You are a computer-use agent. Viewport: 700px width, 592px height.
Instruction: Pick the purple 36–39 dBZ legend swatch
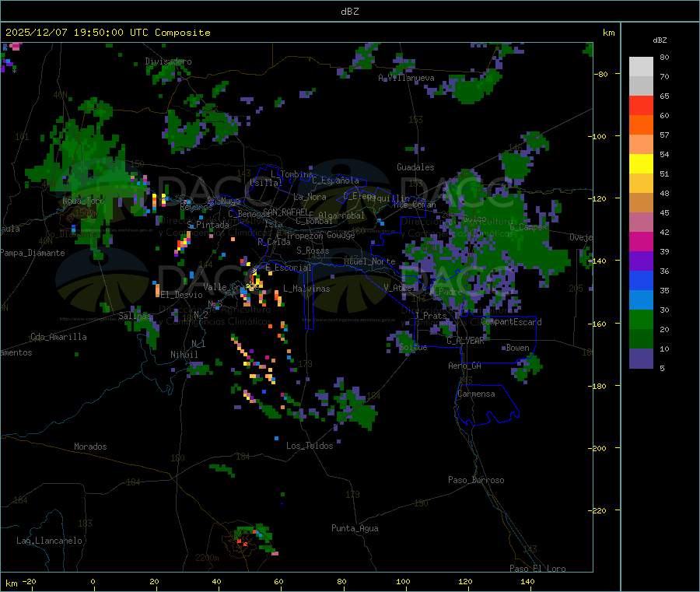click(641, 261)
